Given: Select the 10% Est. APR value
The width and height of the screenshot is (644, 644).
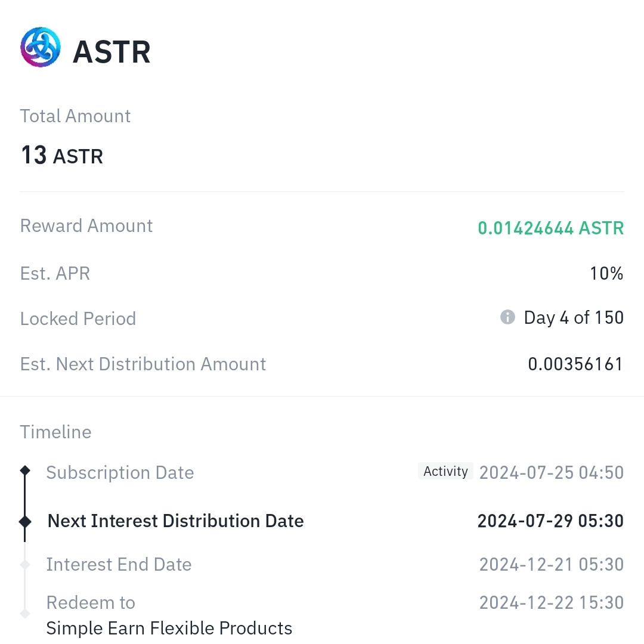Looking at the screenshot, I should 606,274.
